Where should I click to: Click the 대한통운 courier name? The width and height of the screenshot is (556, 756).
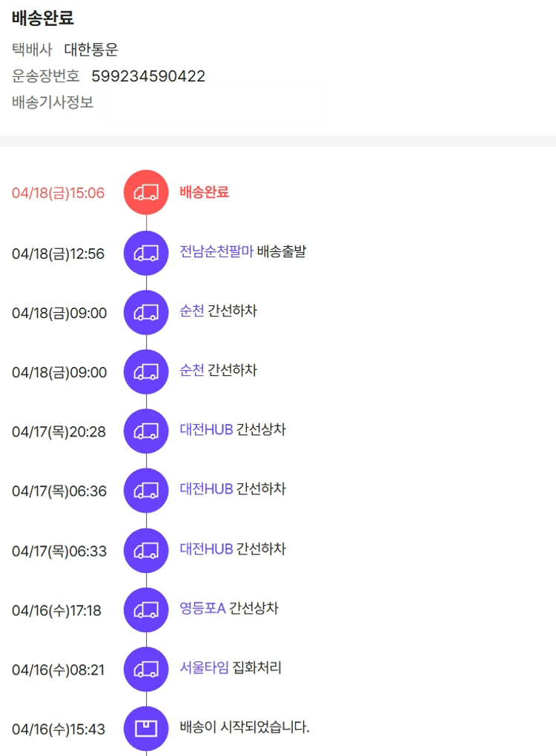tap(91, 50)
